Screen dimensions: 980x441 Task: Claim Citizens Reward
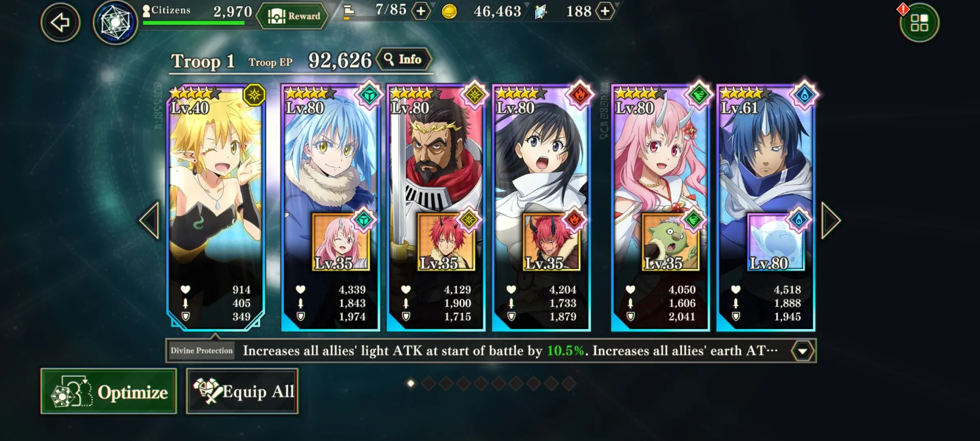tap(292, 16)
